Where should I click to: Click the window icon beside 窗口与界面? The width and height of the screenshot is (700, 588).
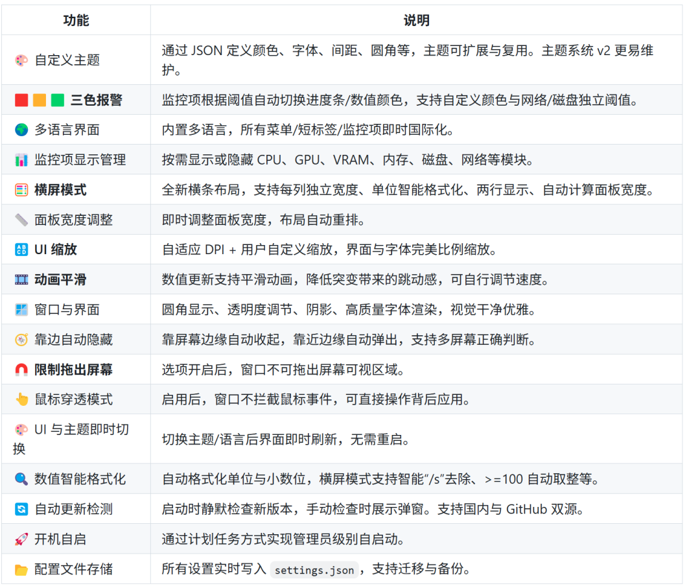pyautogui.click(x=21, y=310)
